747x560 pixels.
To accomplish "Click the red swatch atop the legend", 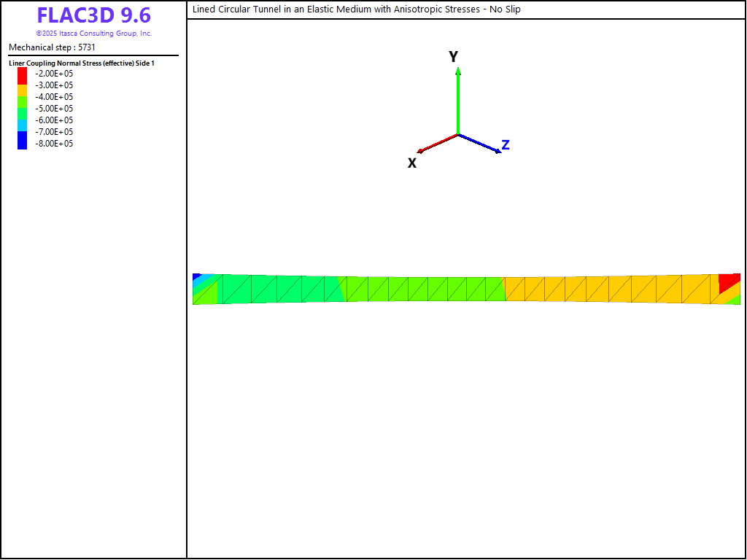I will (x=22, y=73).
